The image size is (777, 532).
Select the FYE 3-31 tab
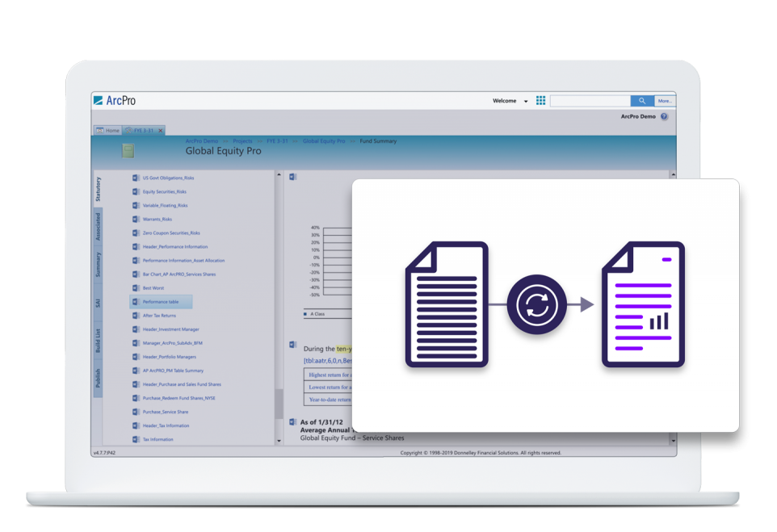pyautogui.click(x=143, y=129)
